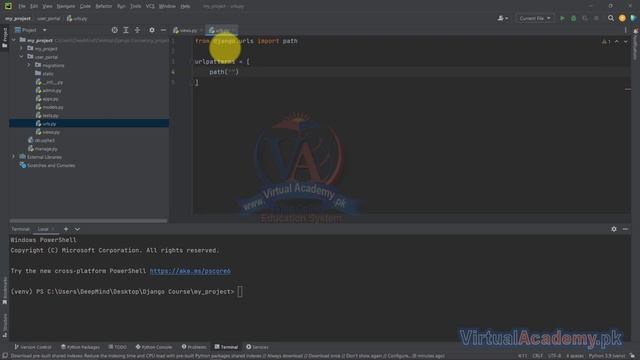Click the warnings count indicator in the editor
Viewport: 640px width, 360px height.
coord(606,42)
